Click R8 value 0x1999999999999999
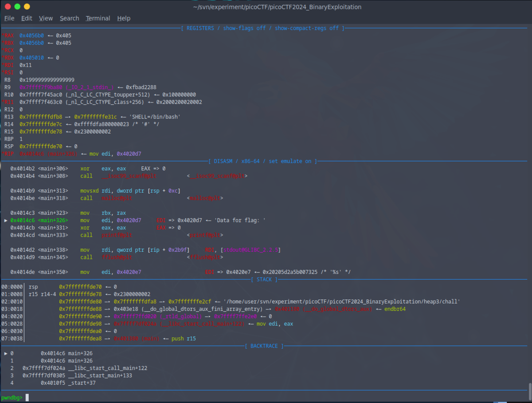 47,80
